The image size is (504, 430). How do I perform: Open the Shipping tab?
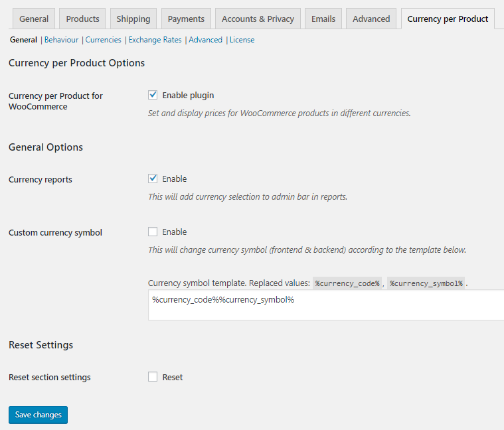coord(133,19)
